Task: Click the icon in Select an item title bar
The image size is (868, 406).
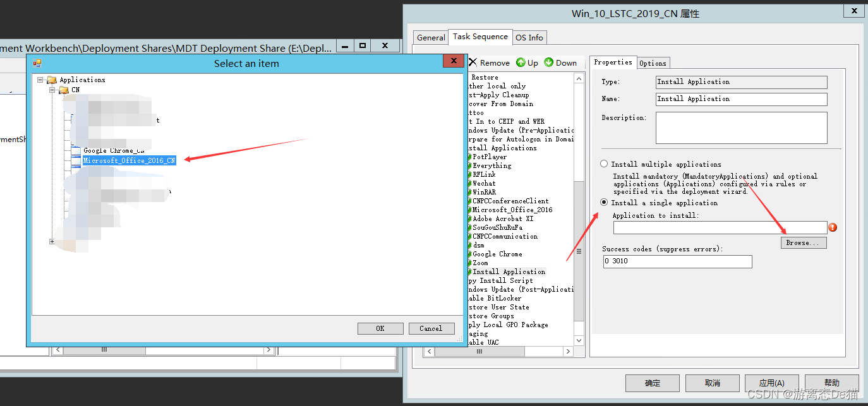Action: pyautogui.click(x=37, y=63)
